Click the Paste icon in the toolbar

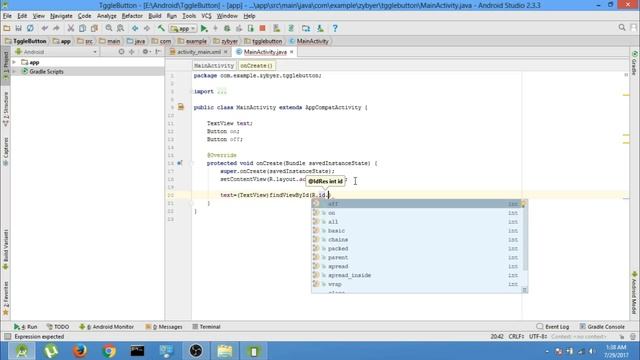[94, 28]
